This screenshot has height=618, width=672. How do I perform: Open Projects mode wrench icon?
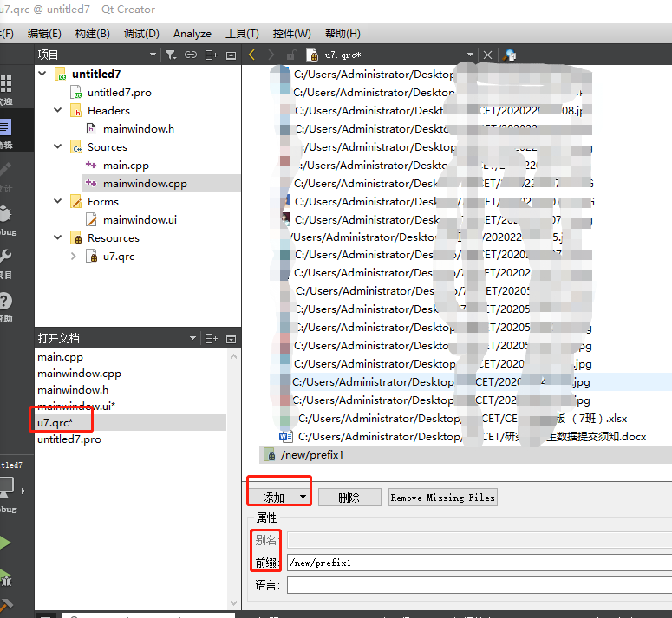pos(5,257)
